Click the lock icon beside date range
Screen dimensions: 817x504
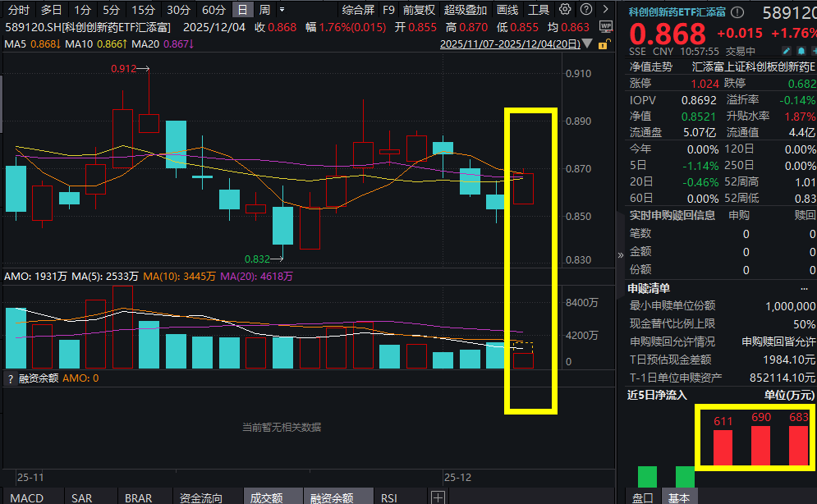pos(605,44)
